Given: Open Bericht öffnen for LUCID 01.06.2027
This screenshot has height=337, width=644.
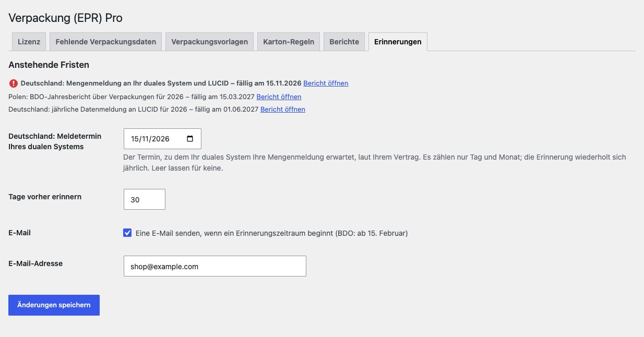Looking at the screenshot, I should pyautogui.click(x=283, y=109).
